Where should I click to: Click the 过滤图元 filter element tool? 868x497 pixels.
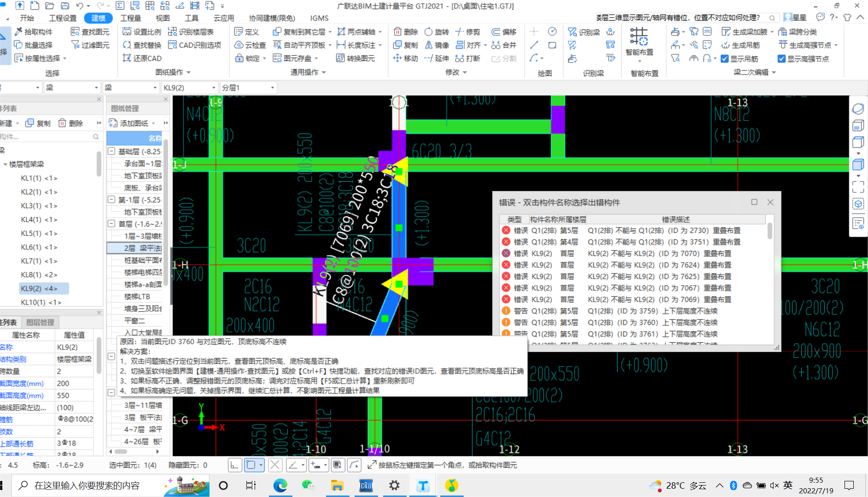pos(90,45)
